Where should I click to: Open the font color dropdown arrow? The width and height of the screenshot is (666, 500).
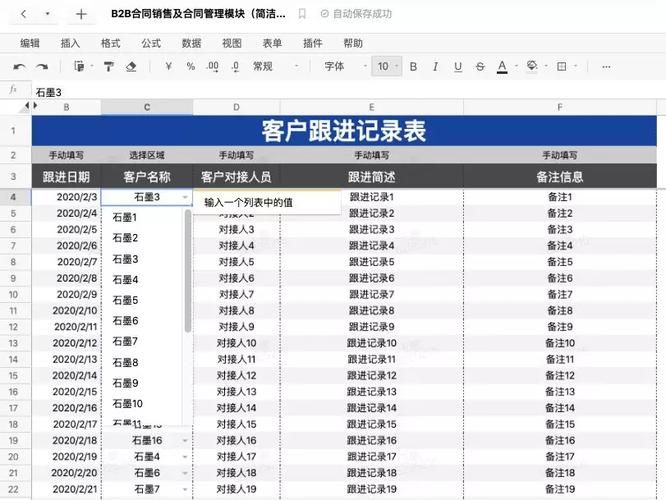click(516, 66)
